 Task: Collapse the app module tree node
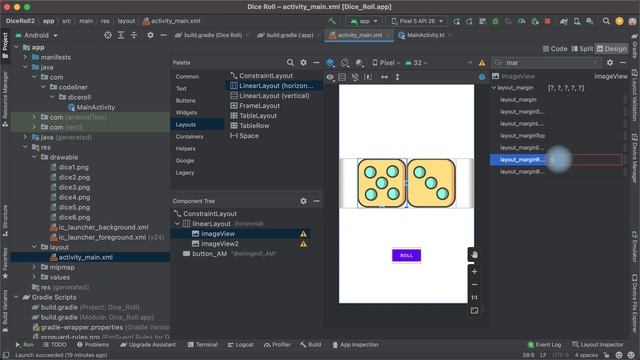(x=17, y=47)
